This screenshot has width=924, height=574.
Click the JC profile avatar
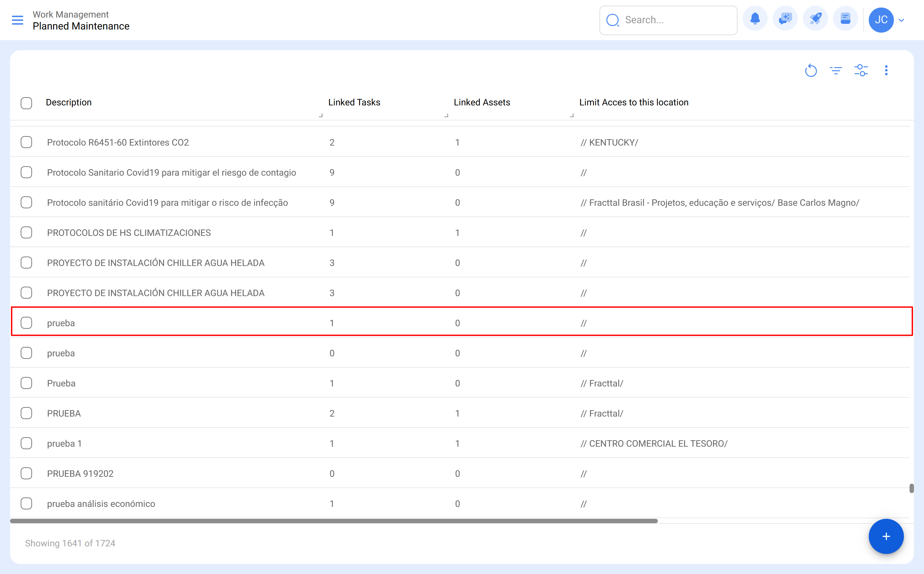tap(881, 20)
